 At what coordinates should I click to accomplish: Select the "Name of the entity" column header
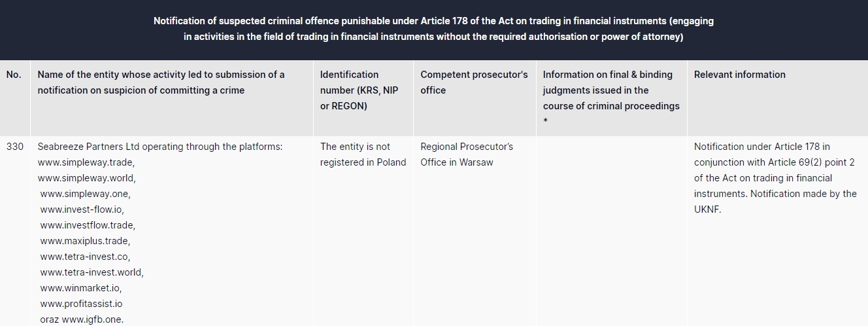click(161, 82)
